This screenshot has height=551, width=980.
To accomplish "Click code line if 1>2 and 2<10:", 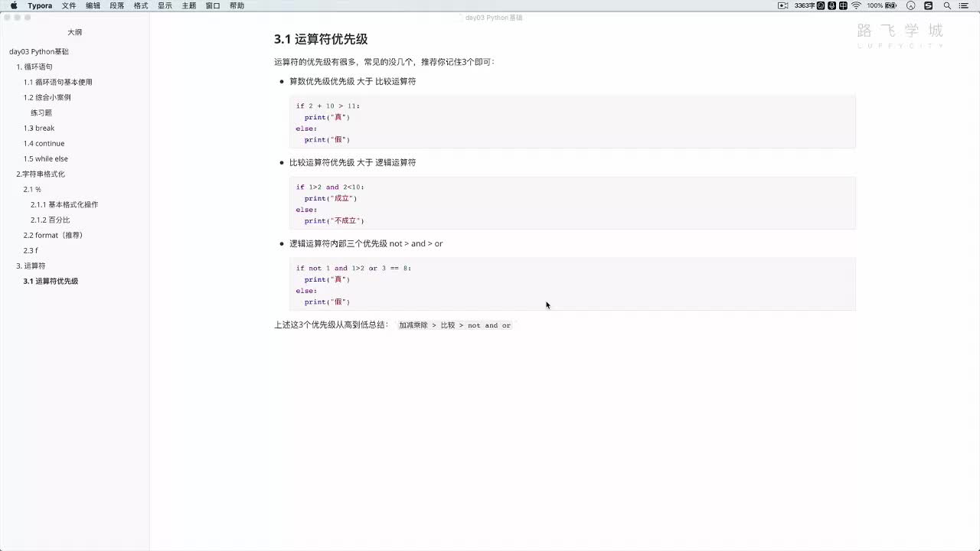I will [x=330, y=187].
